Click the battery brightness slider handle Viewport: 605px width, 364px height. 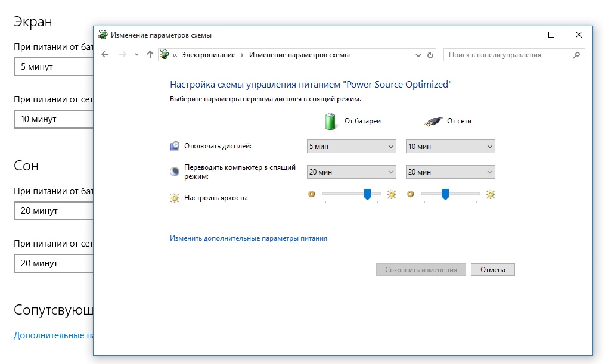(x=367, y=194)
